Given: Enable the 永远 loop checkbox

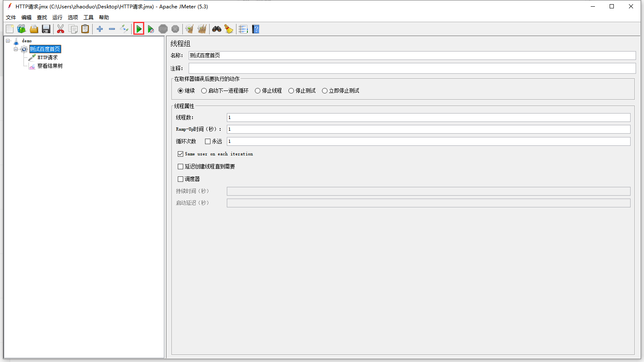Looking at the screenshot, I should tap(207, 141).
